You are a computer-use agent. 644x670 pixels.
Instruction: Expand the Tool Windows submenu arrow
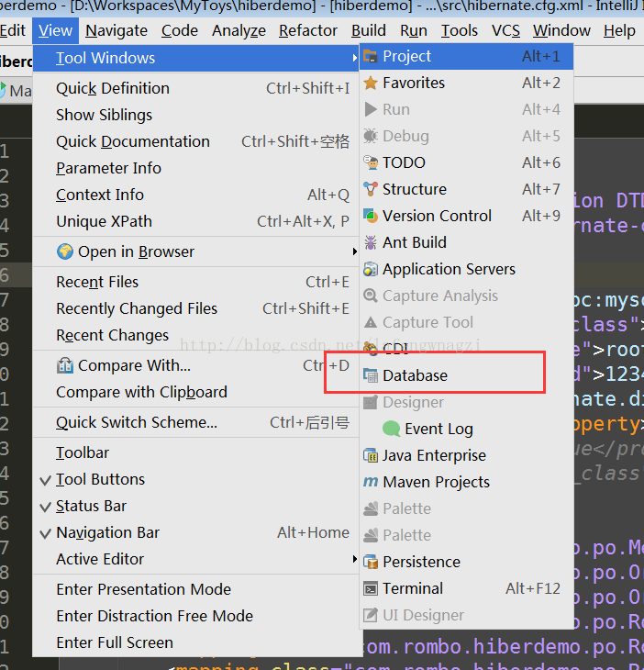pyautogui.click(x=354, y=58)
